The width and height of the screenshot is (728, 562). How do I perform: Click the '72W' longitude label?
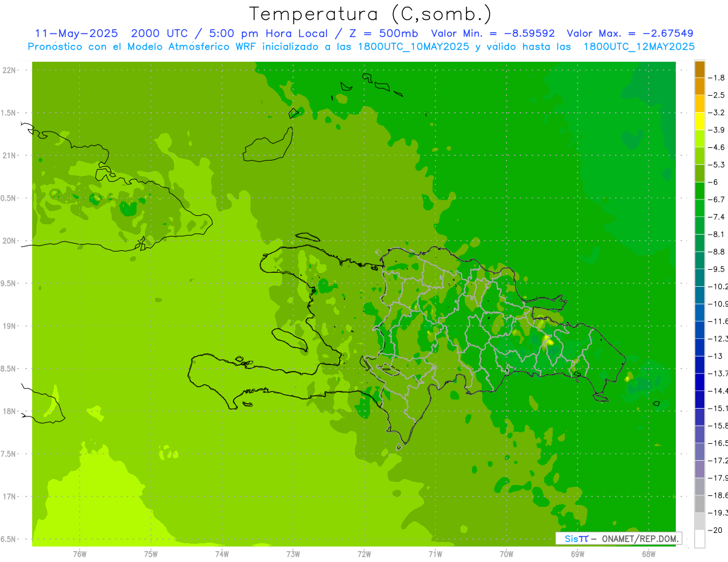(x=364, y=554)
